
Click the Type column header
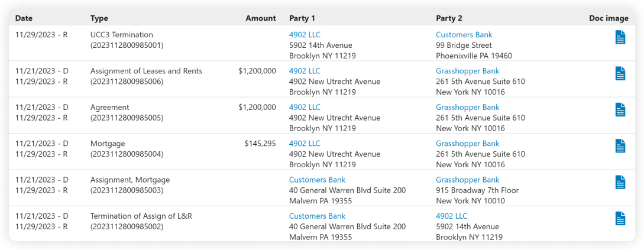(99, 18)
